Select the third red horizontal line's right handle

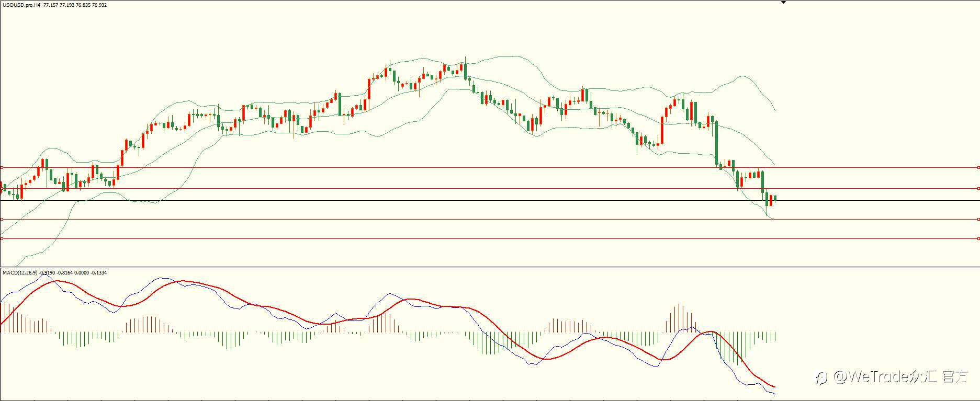pos(978,219)
